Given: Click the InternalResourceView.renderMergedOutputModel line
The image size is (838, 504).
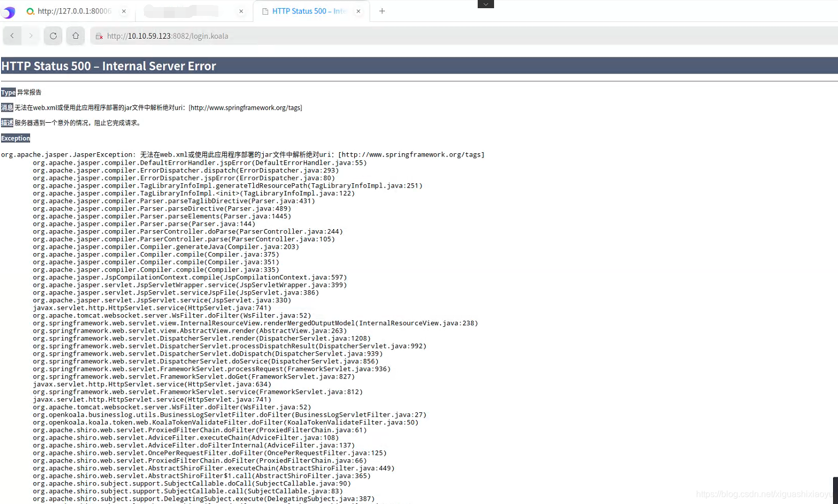Looking at the screenshot, I should point(255,323).
